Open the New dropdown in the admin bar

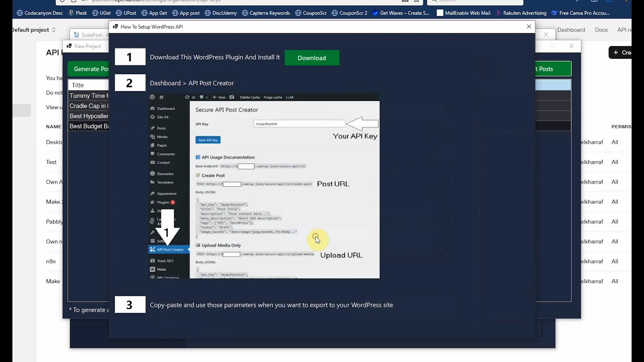pos(218,97)
